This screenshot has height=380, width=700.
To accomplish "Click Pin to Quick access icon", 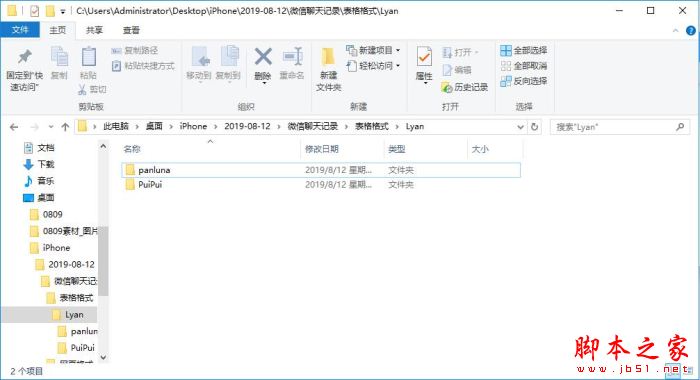I will 25,57.
